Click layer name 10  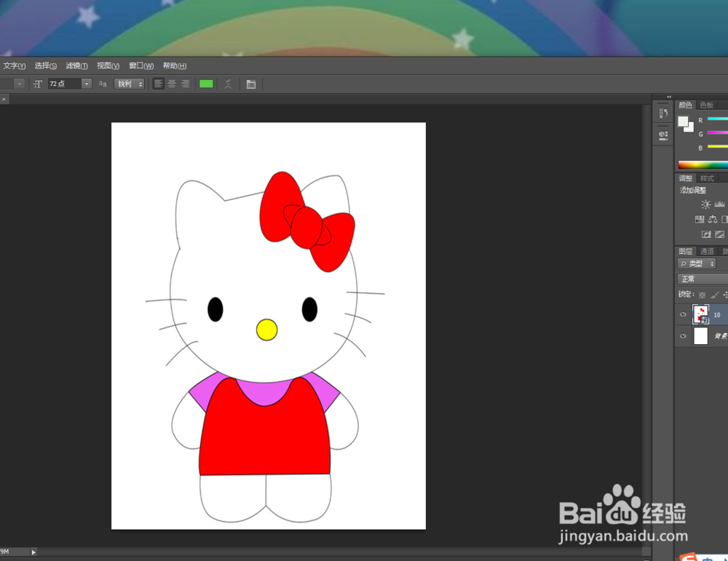pos(717,315)
